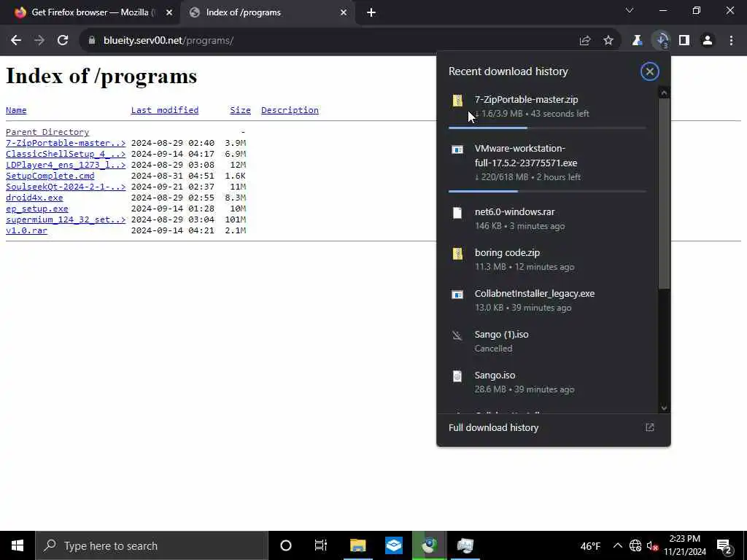Open the droid4x.exe link
The width and height of the screenshot is (747, 560).
(x=34, y=198)
